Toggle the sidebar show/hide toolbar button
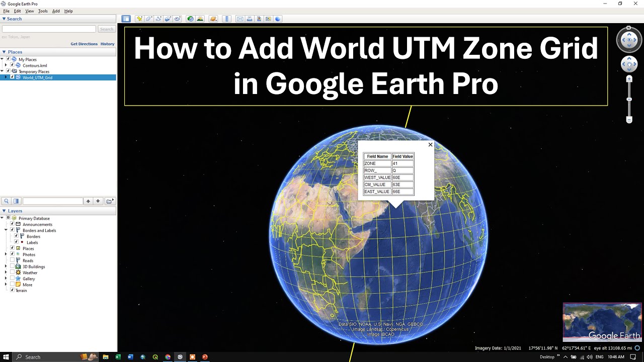This screenshot has width=644, height=362. coord(126,19)
